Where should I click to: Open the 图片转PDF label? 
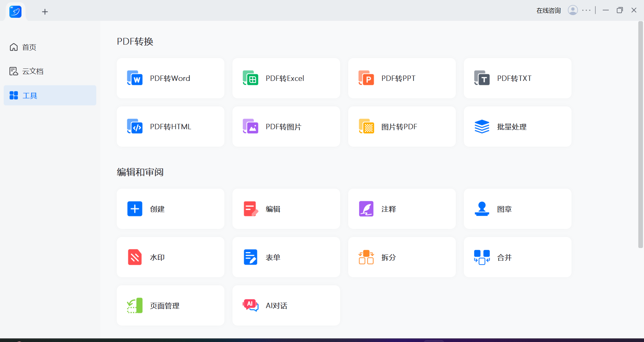[399, 127]
